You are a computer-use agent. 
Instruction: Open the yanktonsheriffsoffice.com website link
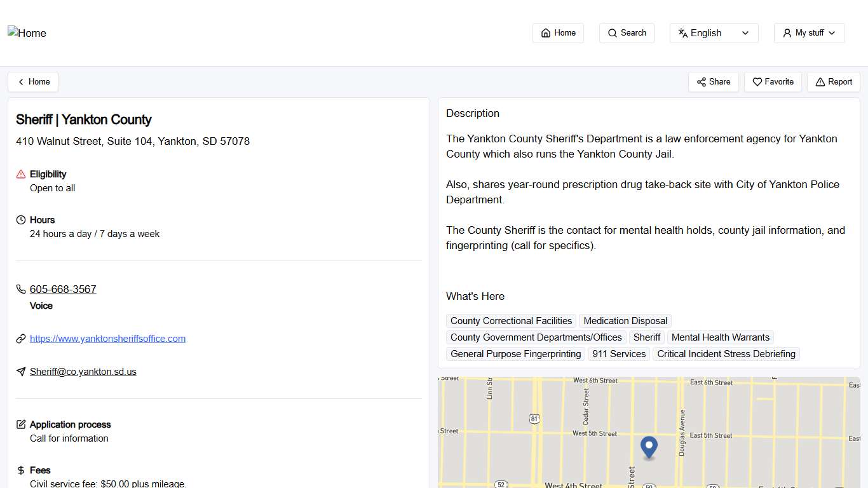click(107, 338)
